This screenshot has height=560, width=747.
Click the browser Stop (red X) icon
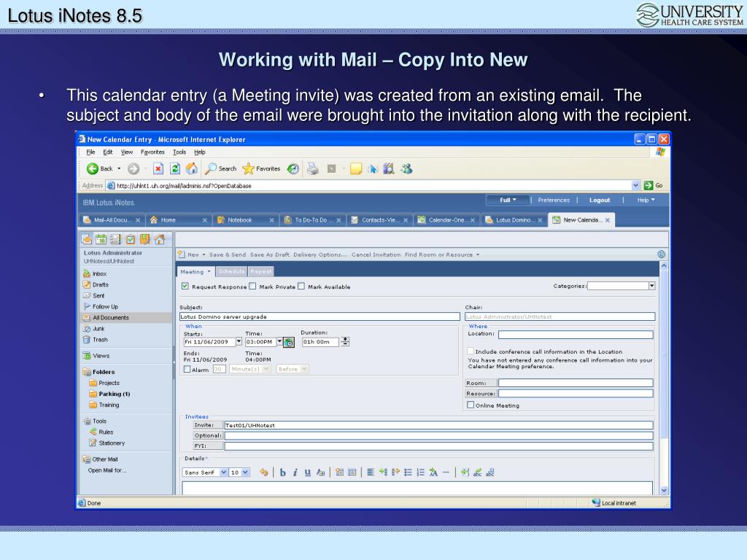(158, 168)
